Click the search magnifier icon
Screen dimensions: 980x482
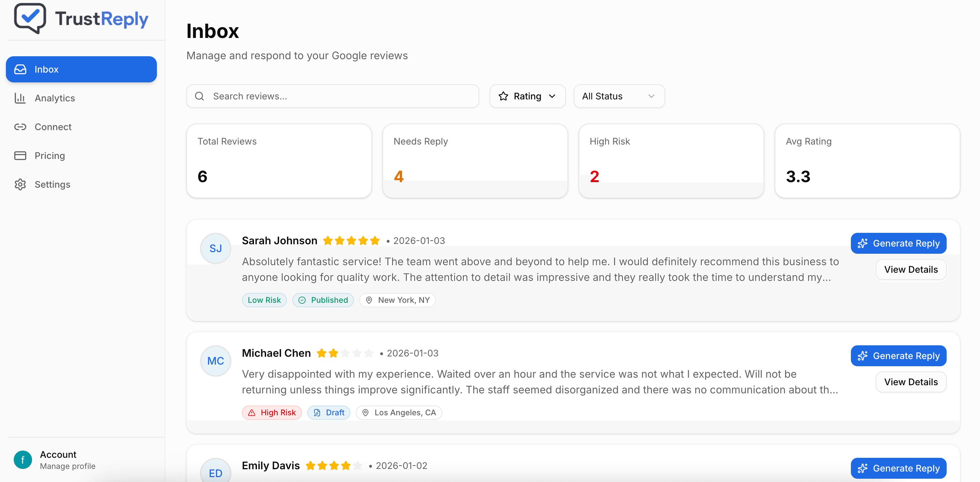(x=199, y=96)
